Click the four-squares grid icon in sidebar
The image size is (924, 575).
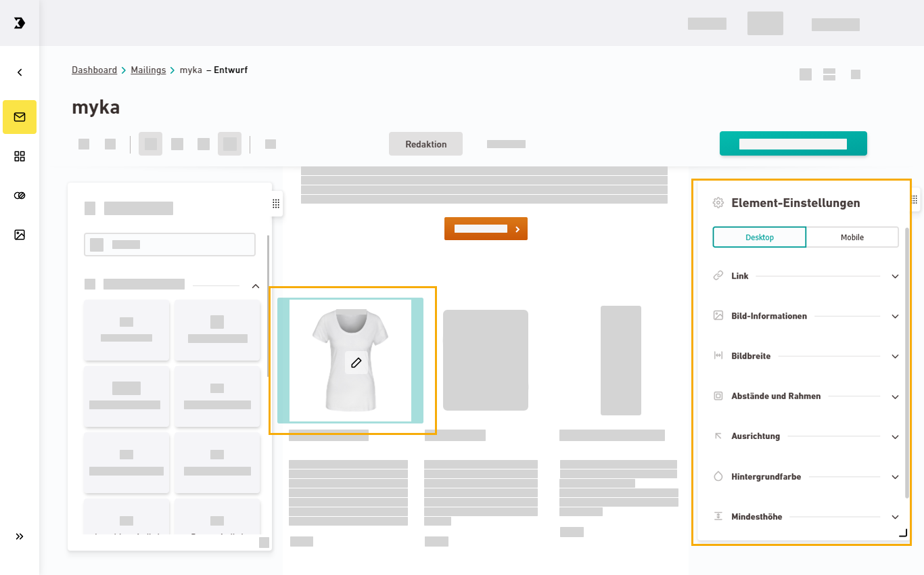(20, 156)
